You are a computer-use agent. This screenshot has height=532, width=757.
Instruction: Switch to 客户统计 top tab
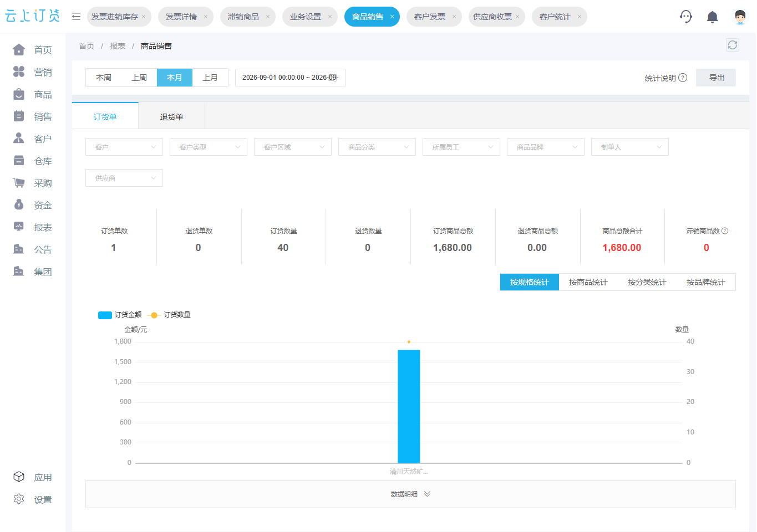(x=559, y=17)
